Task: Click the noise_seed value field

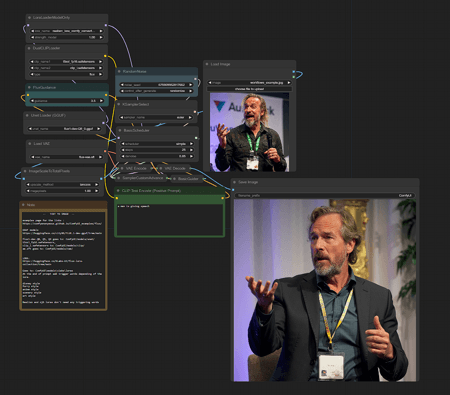Action: coord(156,85)
